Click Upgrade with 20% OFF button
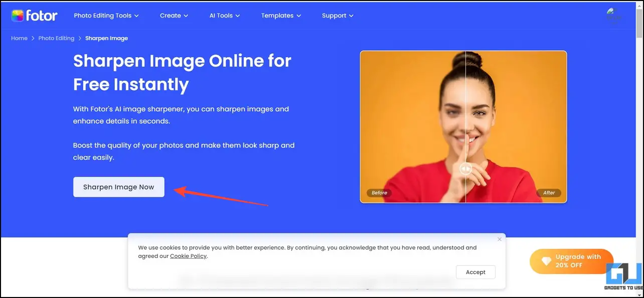Image resolution: width=644 pixels, height=298 pixels. click(x=572, y=261)
